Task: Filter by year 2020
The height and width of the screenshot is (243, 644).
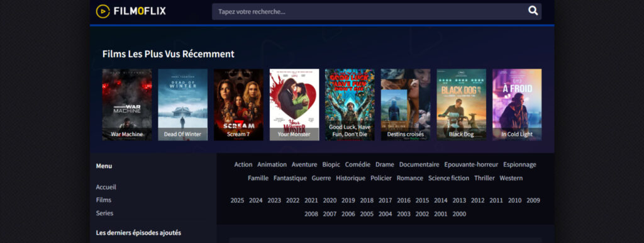Action: (330, 201)
